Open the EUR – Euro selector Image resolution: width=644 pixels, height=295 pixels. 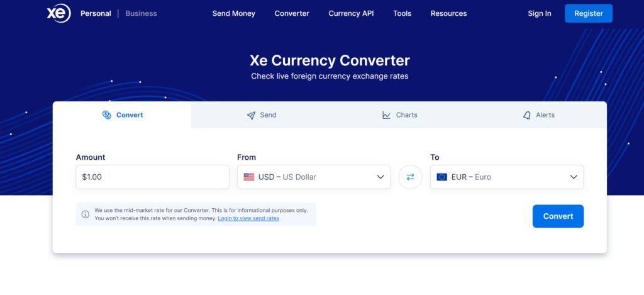click(507, 177)
